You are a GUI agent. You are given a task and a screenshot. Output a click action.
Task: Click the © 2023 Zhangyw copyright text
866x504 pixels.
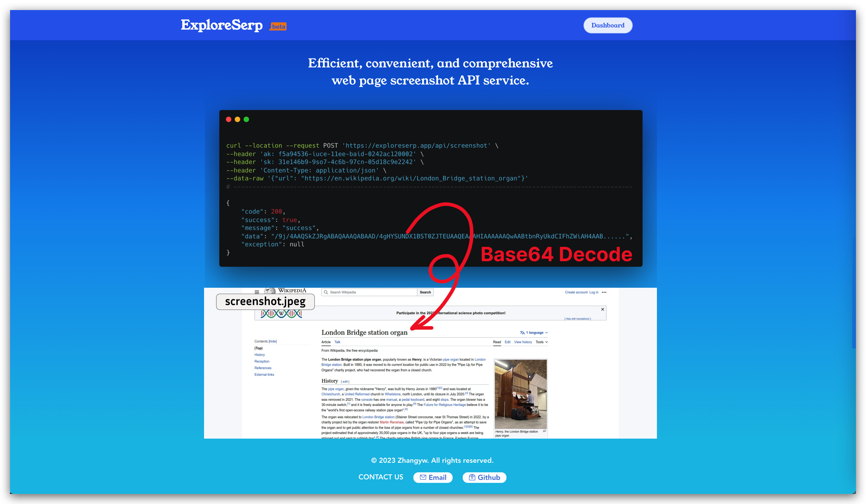(432, 460)
